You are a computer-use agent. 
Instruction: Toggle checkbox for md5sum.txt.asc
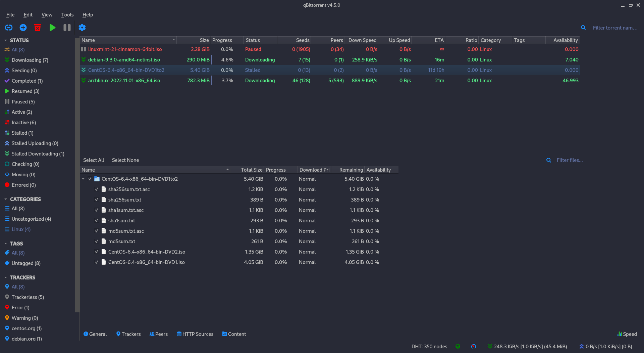97,231
